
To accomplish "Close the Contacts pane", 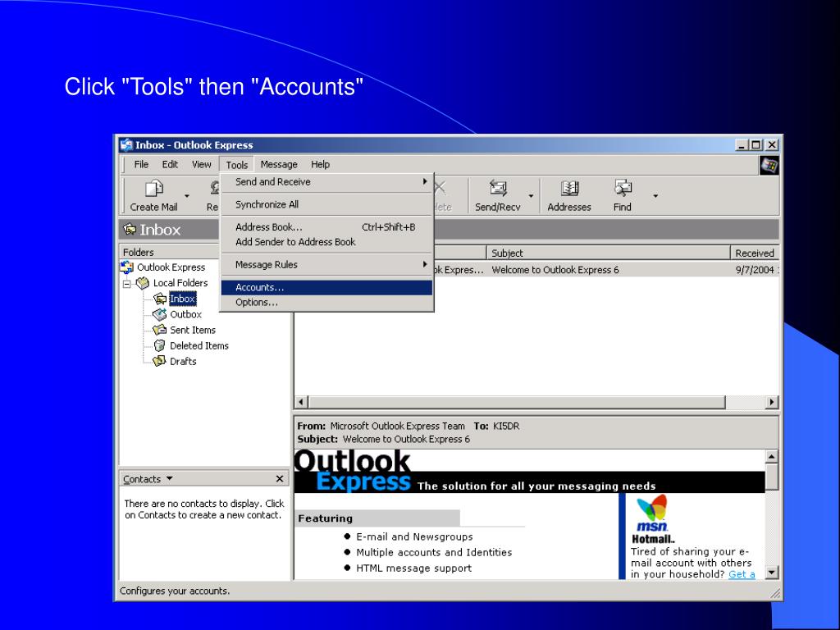I will click(x=279, y=478).
